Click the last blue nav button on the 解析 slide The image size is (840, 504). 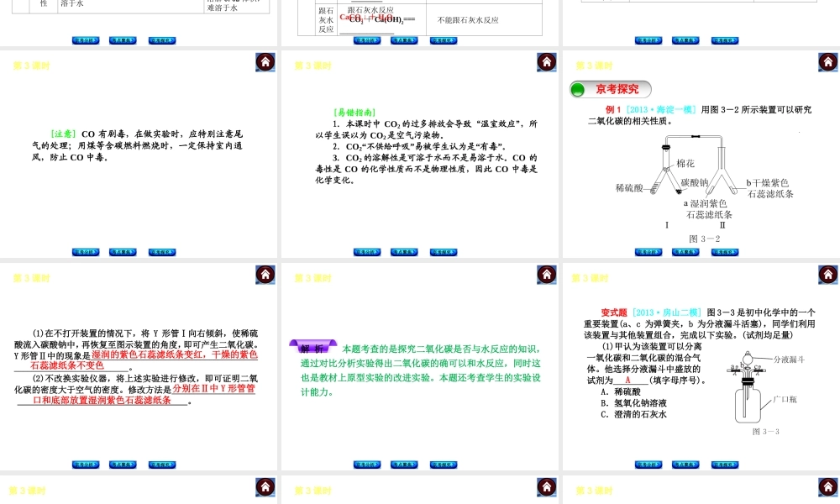pos(444,465)
